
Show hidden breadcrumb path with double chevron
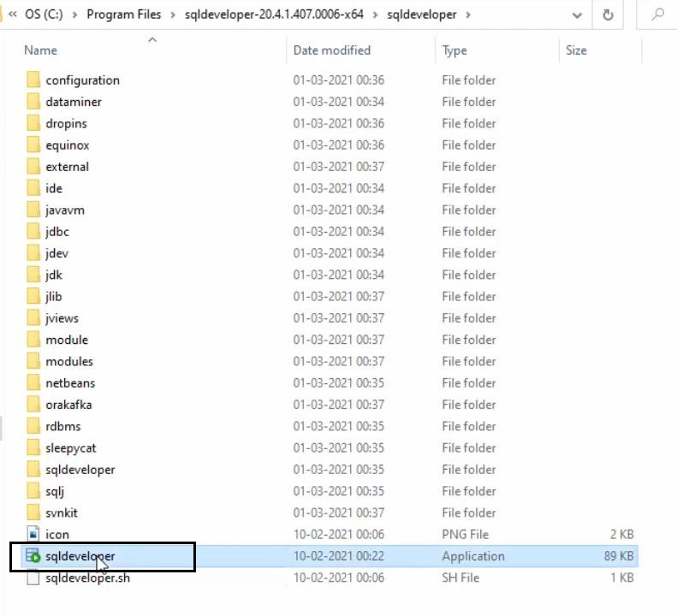(13, 15)
